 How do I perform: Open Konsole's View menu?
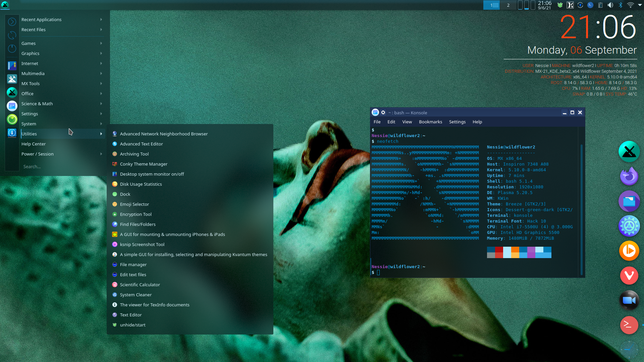point(407,122)
